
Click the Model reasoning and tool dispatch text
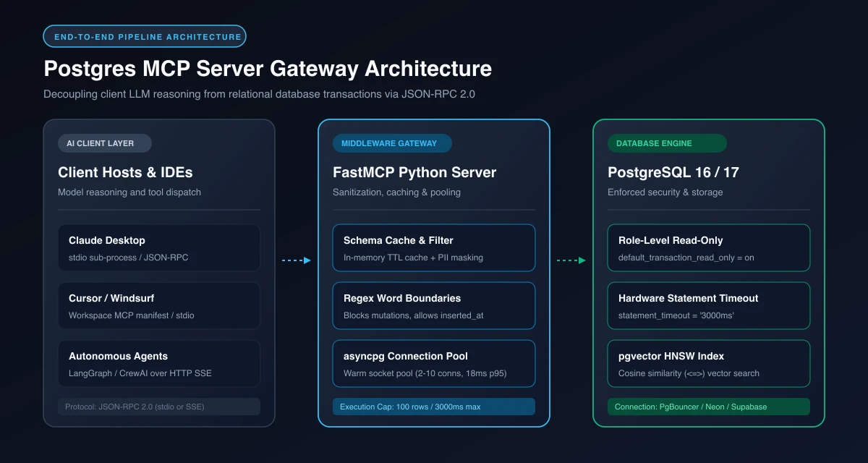[x=129, y=192]
